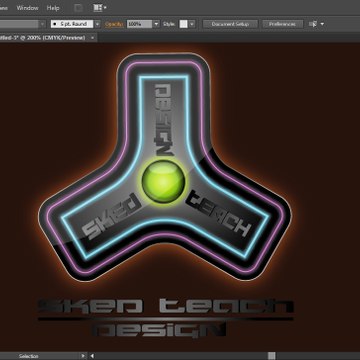Click the Bridge icon beside Help
The image size is (360, 360).
click(78, 8)
